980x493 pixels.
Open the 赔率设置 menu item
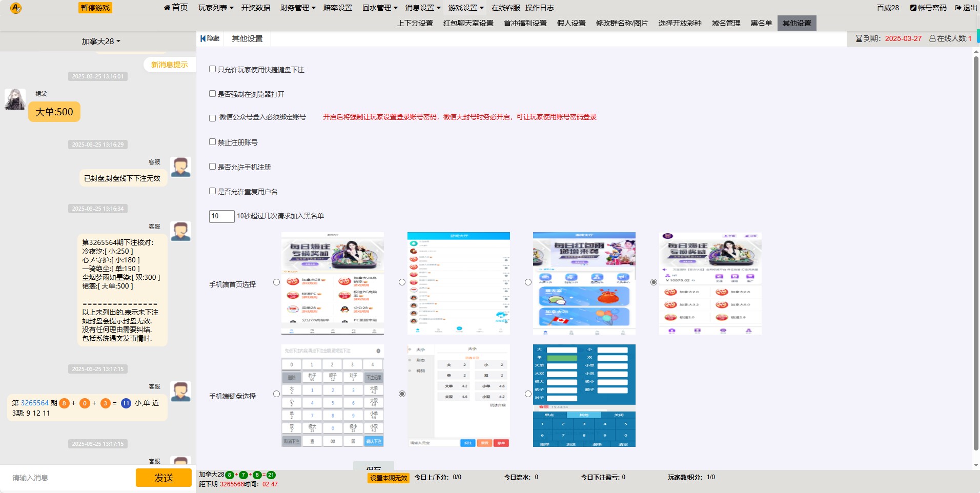337,8
